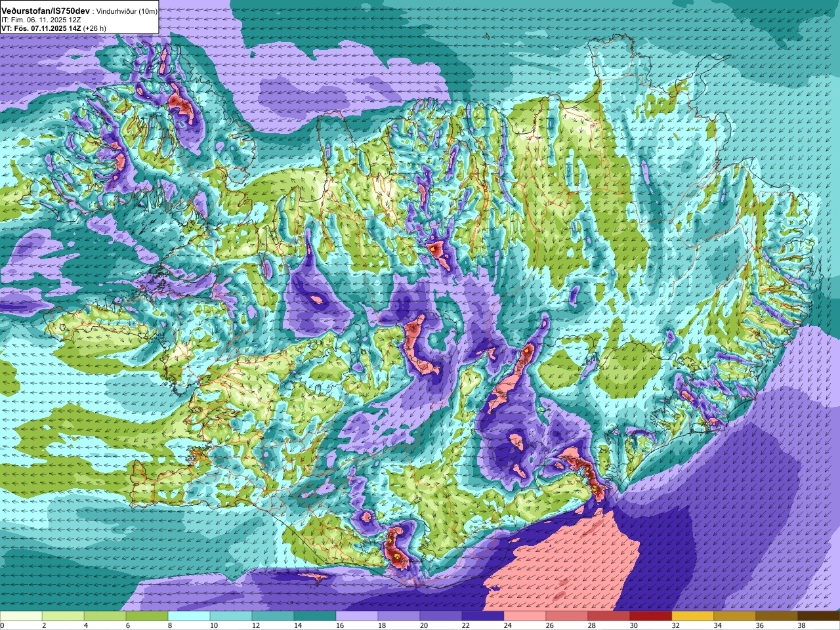Image resolution: width=840 pixels, height=630 pixels.
Task: Click the 'Vindurhviður (10m)' parameter label
Action: tap(126, 12)
